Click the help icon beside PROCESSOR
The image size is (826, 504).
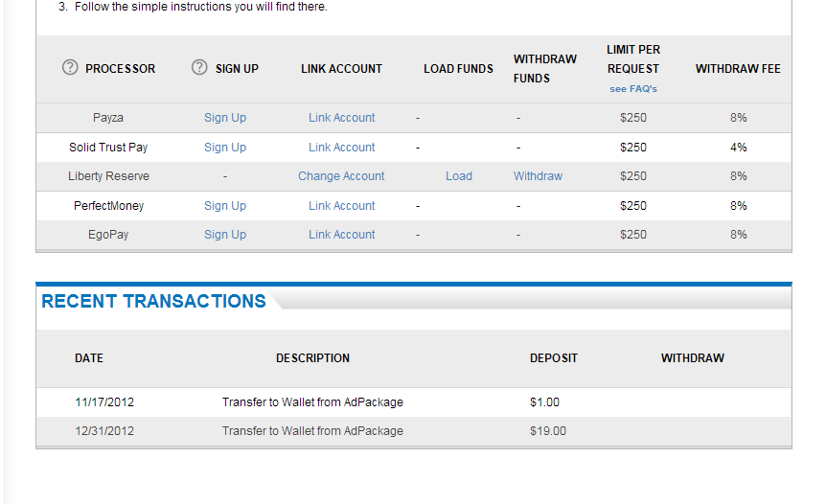pyautogui.click(x=70, y=68)
